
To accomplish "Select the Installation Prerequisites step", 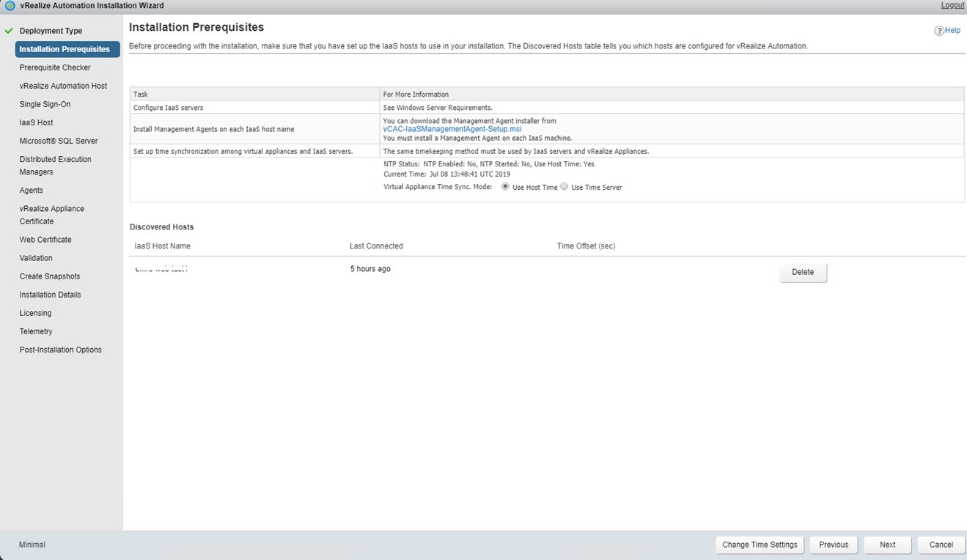I will click(x=67, y=49).
